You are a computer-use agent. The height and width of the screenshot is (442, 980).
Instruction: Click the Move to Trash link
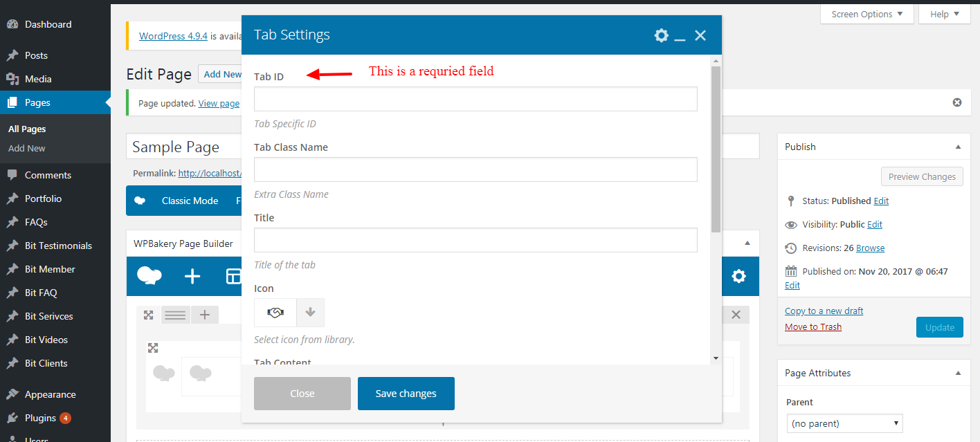click(x=813, y=326)
